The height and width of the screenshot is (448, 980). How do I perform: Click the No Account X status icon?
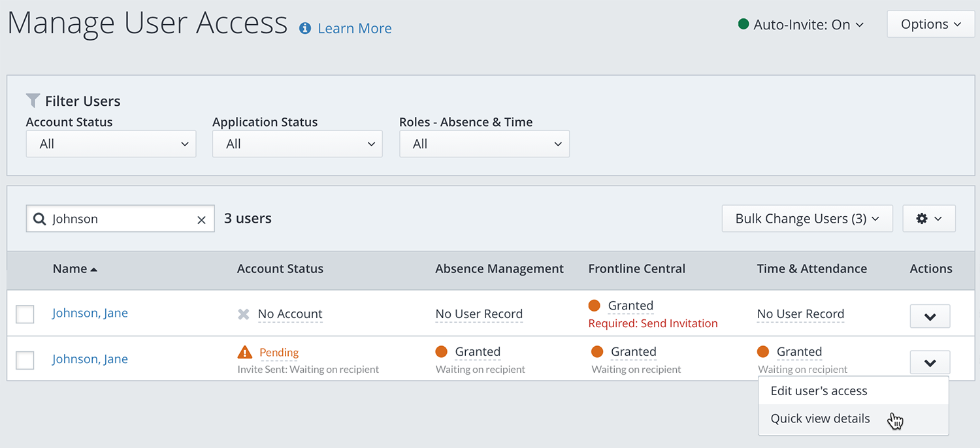click(244, 314)
